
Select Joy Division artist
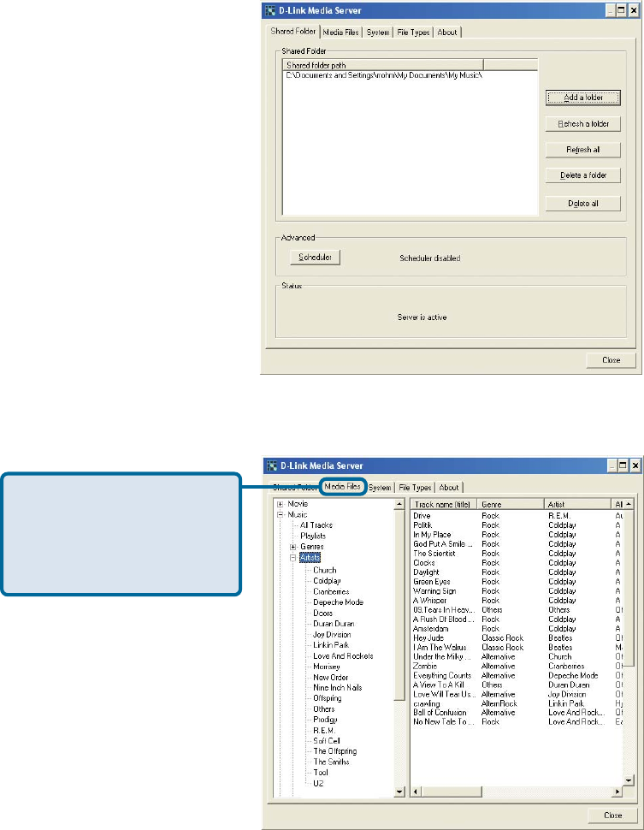click(332, 634)
